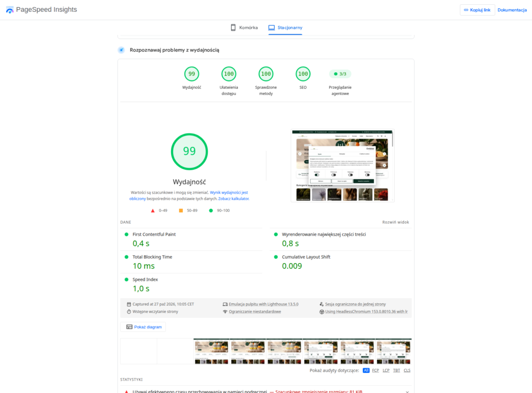Click the DANE section label

(x=126, y=222)
